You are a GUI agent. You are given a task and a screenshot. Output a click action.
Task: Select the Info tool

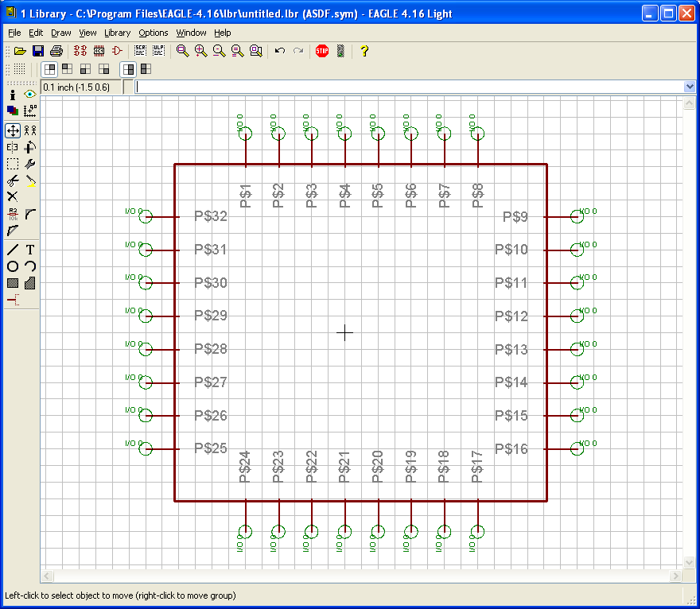tap(13, 95)
